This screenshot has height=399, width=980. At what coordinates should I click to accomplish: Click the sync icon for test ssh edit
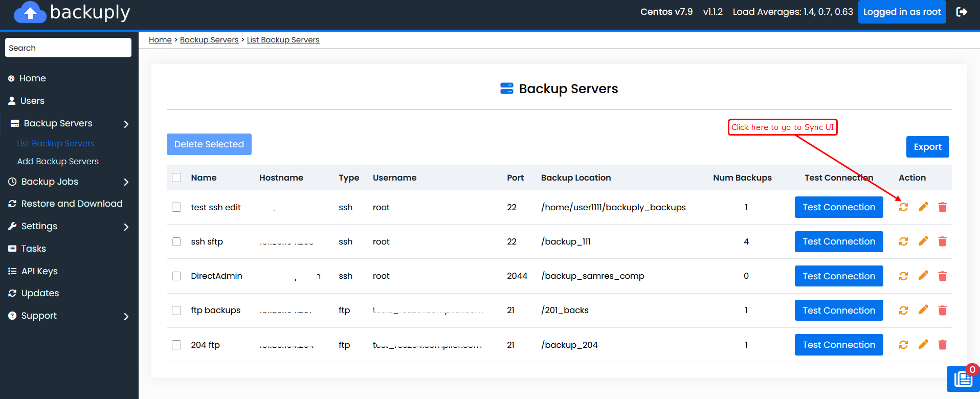pos(903,207)
